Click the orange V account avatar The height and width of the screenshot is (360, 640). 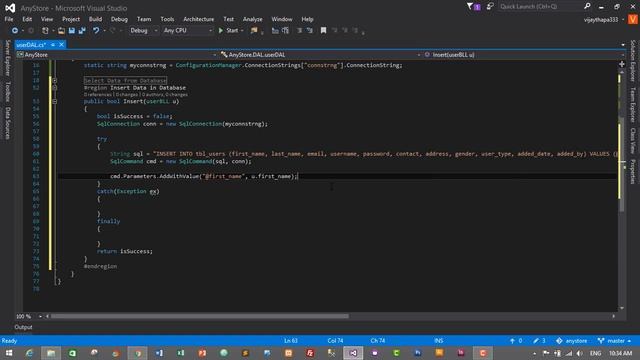click(633, 19)
